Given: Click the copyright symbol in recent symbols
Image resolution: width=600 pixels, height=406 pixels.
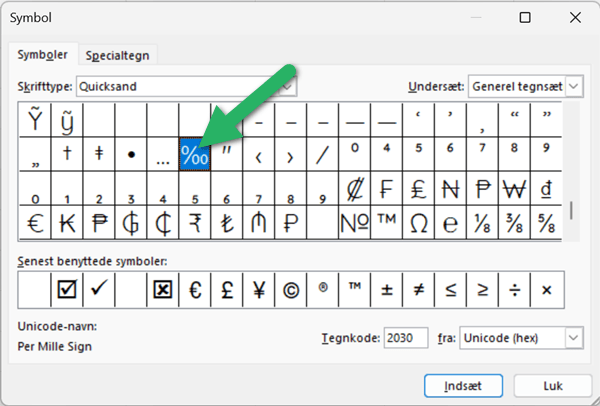Looking at the screenshot, I should point(291,290).
